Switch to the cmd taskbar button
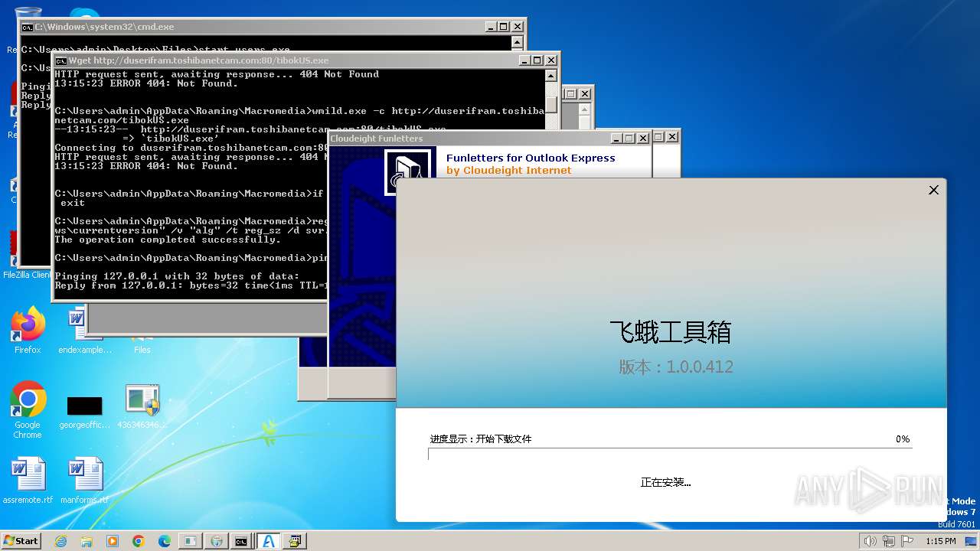Image resolution: width=980 pixels, height=551 pixels. tap(241, 541)
